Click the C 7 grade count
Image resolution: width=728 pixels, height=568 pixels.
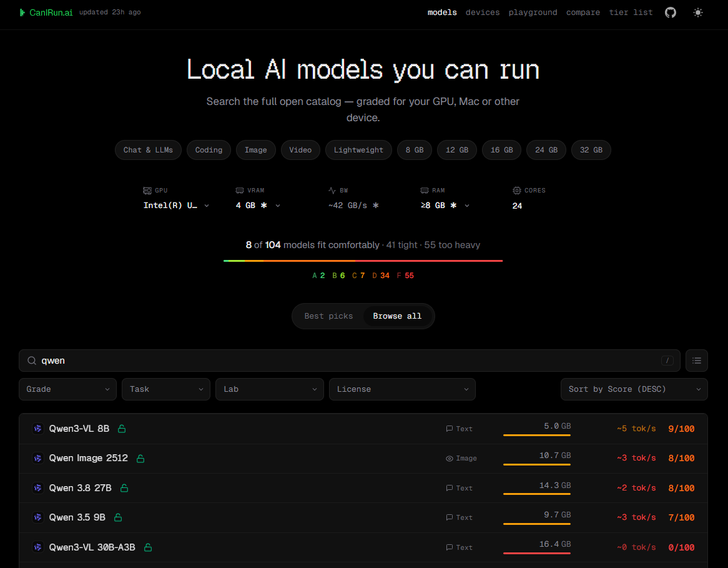point(358,276)
